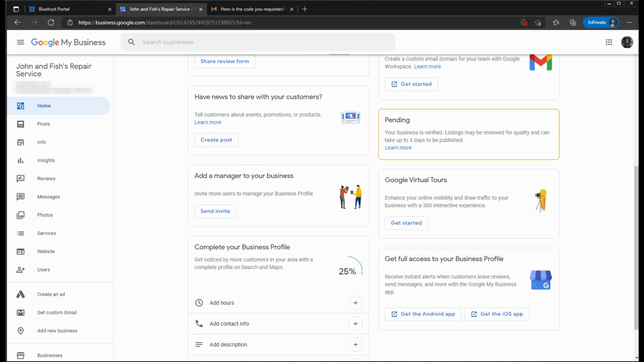Click the Photos sidebar icon

pos(20,215)
